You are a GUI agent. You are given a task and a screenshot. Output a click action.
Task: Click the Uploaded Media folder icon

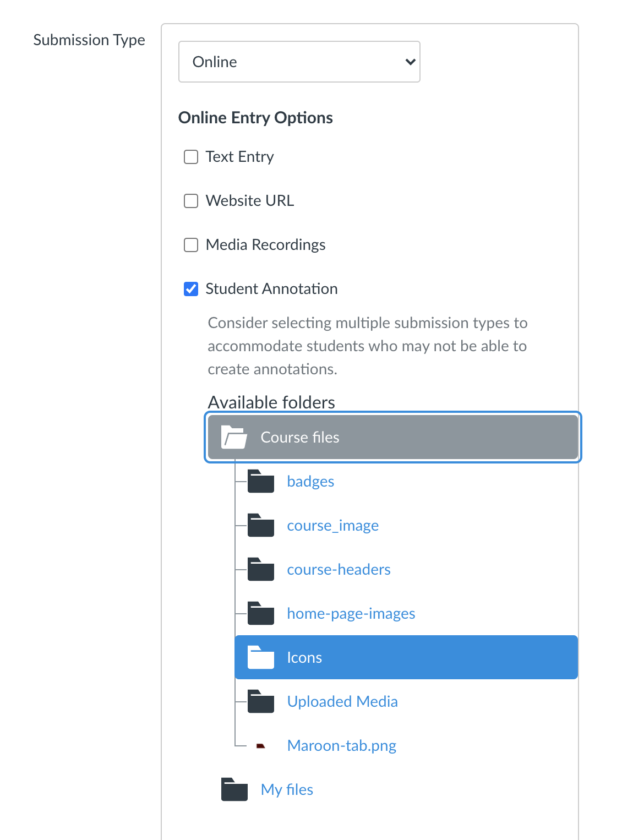click(x=261, y=701)
